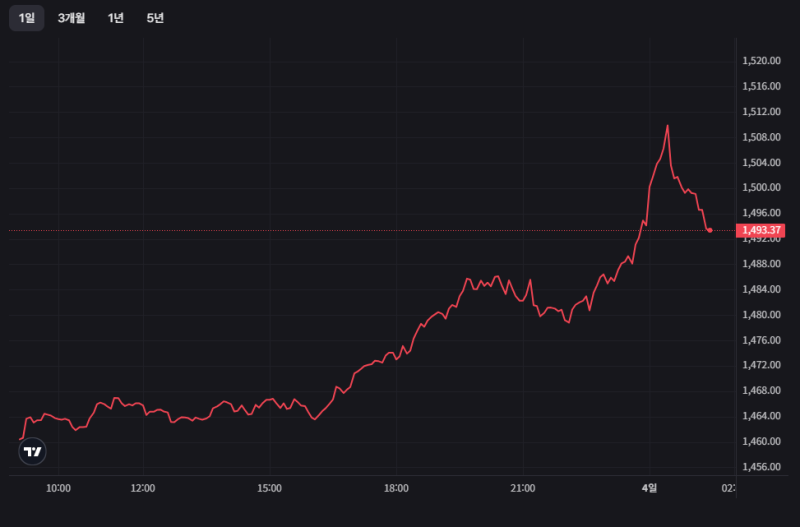
Task: Click the 1,488.00 price axis label
Action: pyautogui.click(x=761, y=264)
